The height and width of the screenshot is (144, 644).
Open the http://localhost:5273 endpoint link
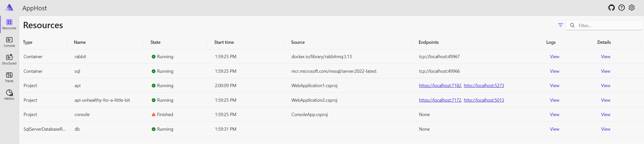pyautogui.click(x=484, y=86)
